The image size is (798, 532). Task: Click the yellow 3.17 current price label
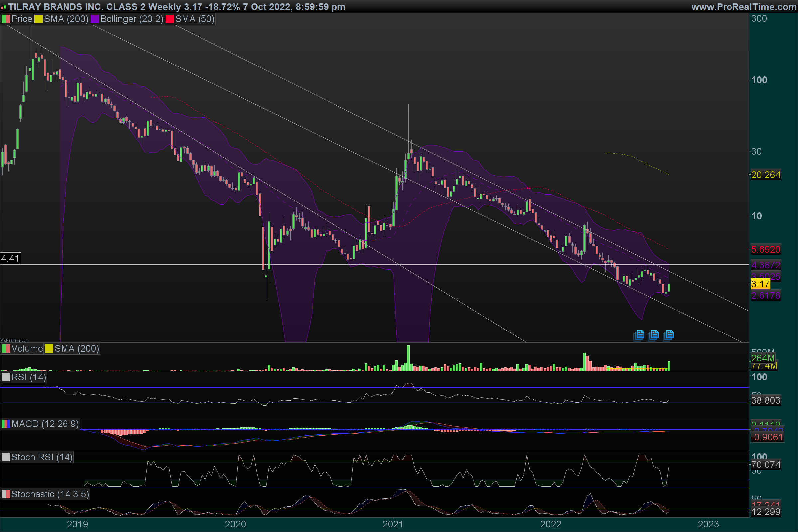pos(760,284)
